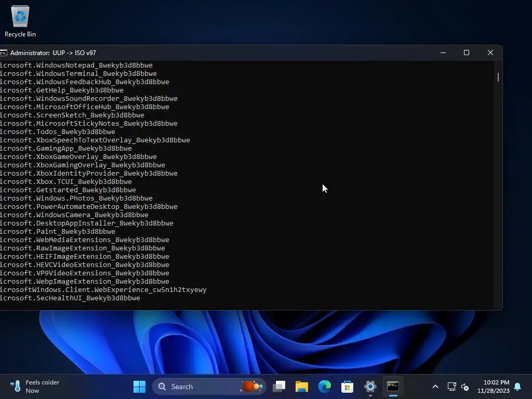The width and height of the screenshot is (532, 399).
Task: Click the GamingApp_8wekyb3d8bbwe line
Action: click(x=66, y=148)
